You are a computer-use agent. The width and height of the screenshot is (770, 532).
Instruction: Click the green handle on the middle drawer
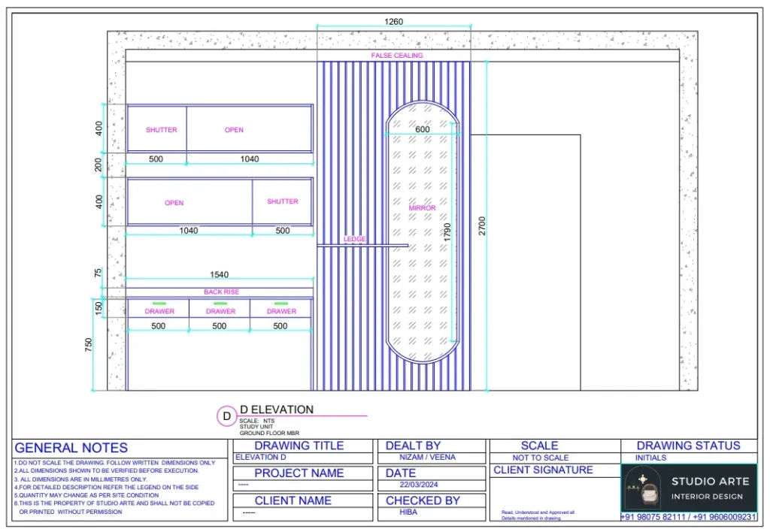point(220,304)
